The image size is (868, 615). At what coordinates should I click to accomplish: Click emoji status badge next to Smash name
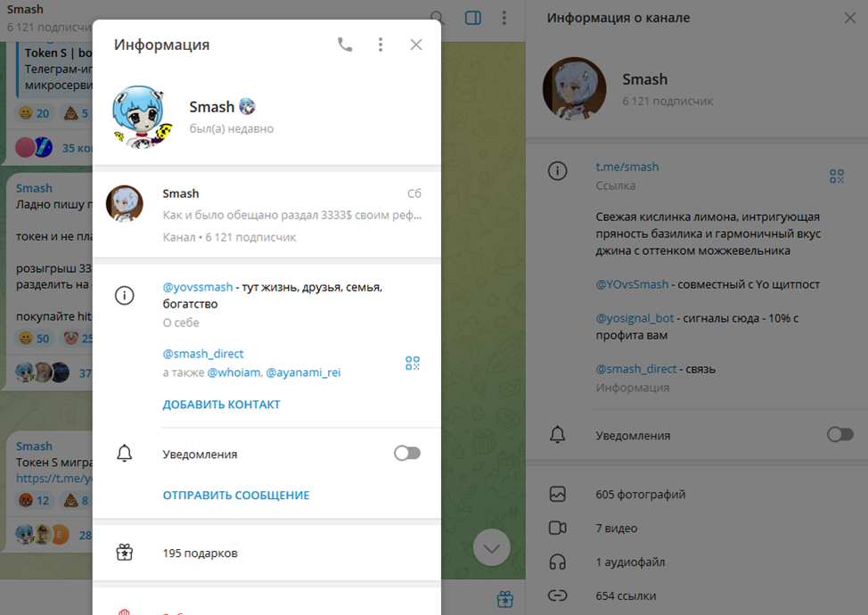(247, 106)
